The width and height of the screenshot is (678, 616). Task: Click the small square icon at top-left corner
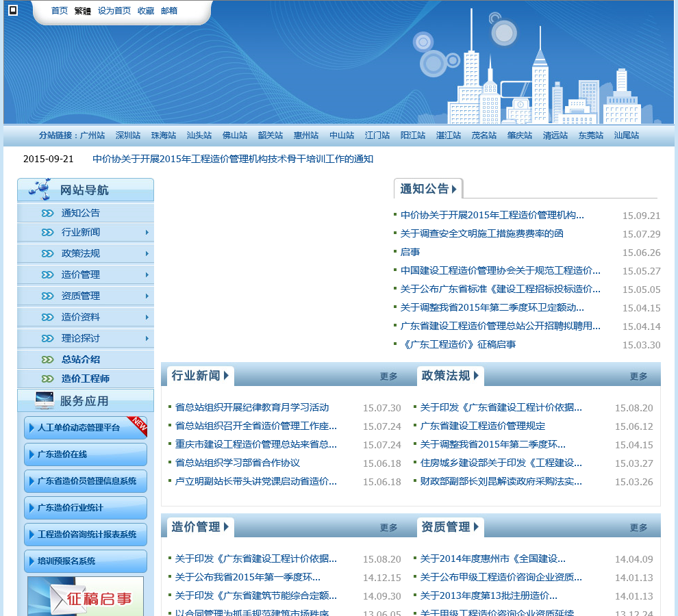tap(12, 11)
